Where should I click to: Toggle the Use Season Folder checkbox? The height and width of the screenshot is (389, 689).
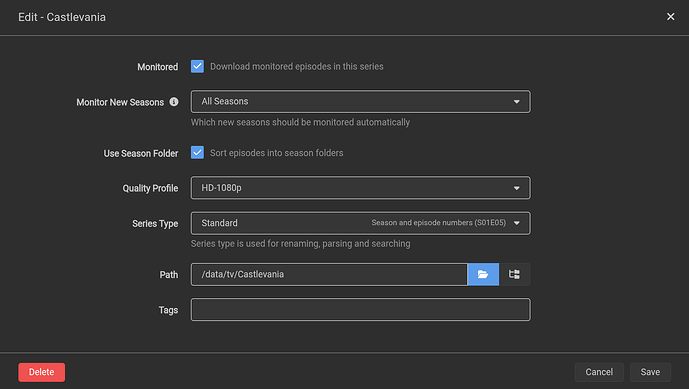pyautogui.click(x=197, y=153)
